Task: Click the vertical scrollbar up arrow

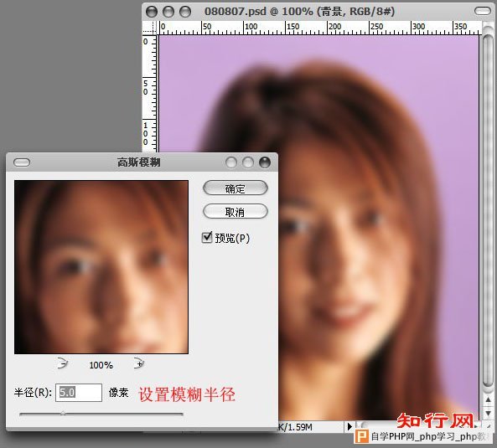Action: click(488, 400)
